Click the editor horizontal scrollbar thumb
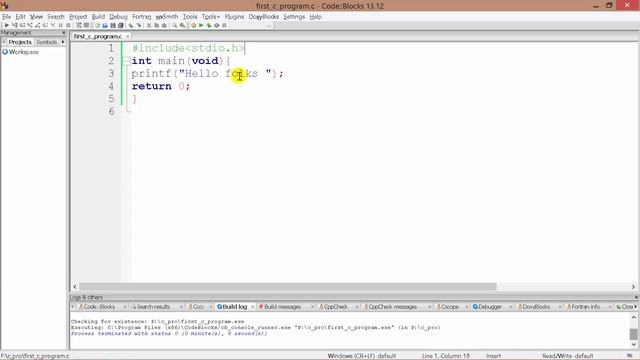This screenshot has width=640, height=360. pyautogui.click(x=288, y=287)
